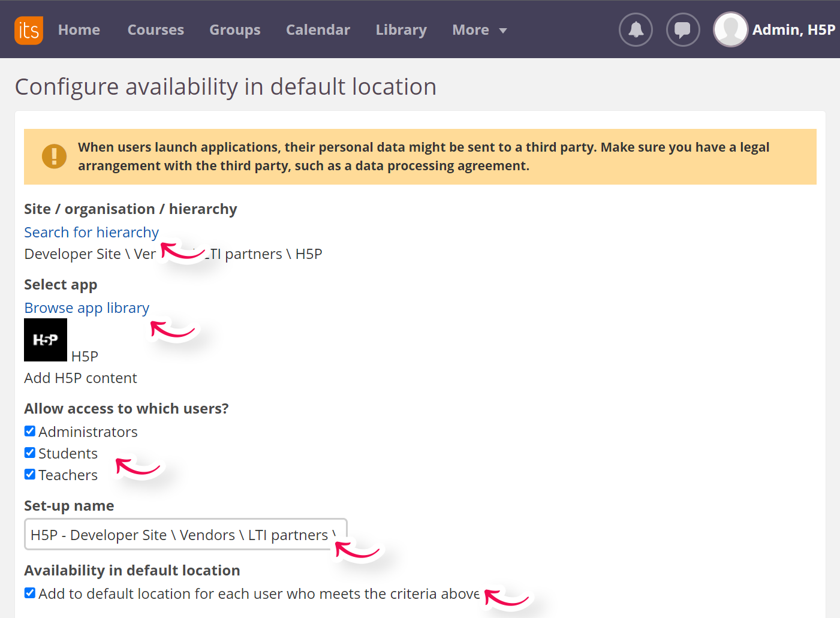Open Browse app library
Image resolution: width=840 pixels, height=618 pixels.
pos(86,308)
